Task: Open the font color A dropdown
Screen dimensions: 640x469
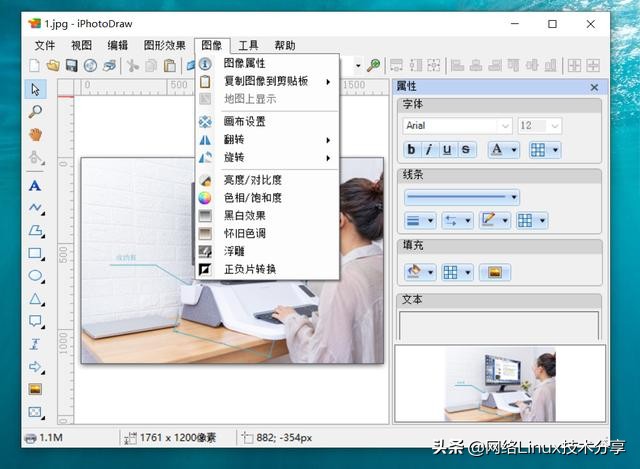Action: pos(504,150)
